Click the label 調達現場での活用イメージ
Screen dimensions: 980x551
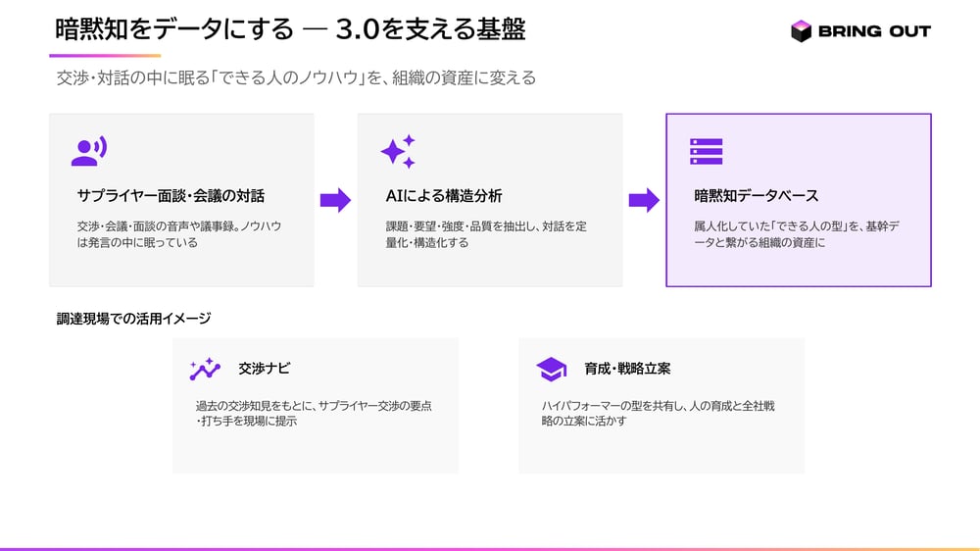tap(133, 319)
